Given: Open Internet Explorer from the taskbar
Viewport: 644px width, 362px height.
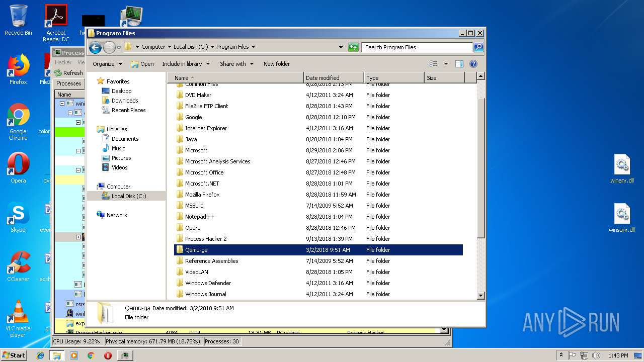Looking at the screenshot, I should (40, 355).
